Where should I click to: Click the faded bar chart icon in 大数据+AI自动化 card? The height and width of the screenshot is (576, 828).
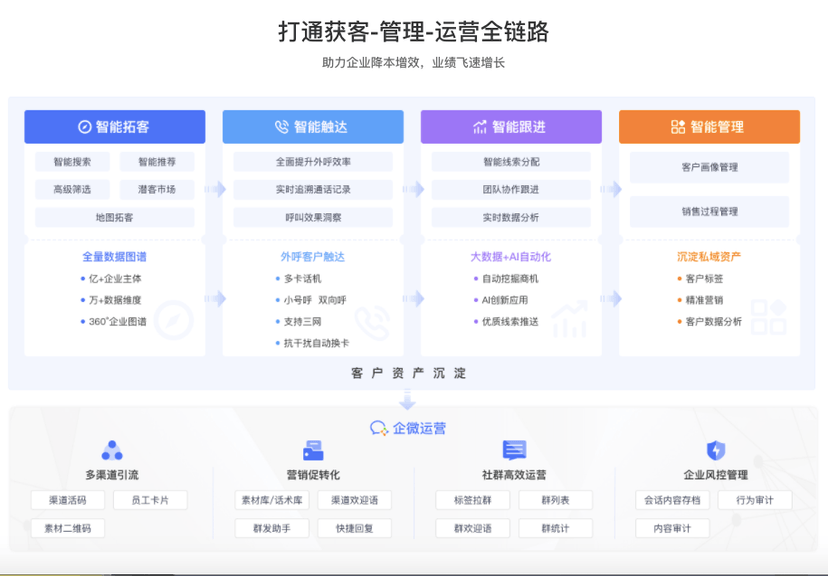tap(569, 319)
